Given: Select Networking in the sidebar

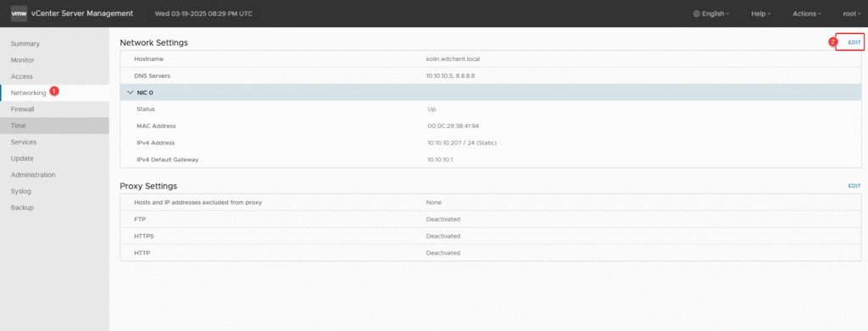Looking at the screenshot, I should [x=54, y=93].
